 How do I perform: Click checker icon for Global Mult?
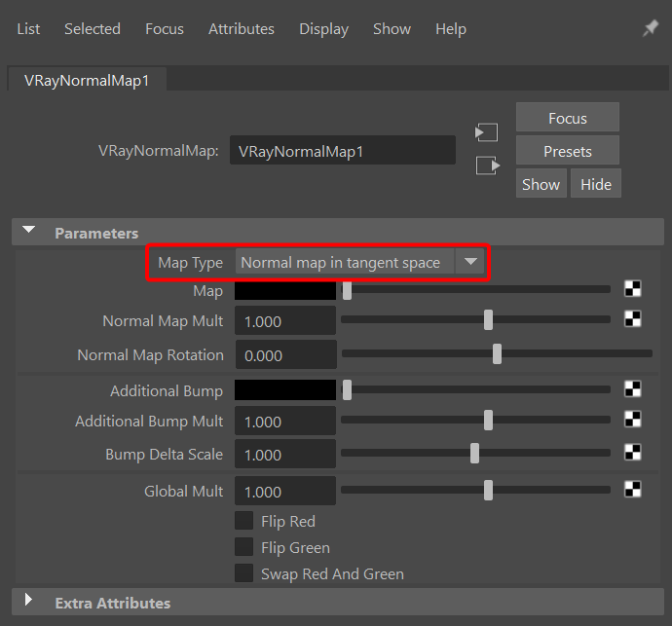(633, 490)
